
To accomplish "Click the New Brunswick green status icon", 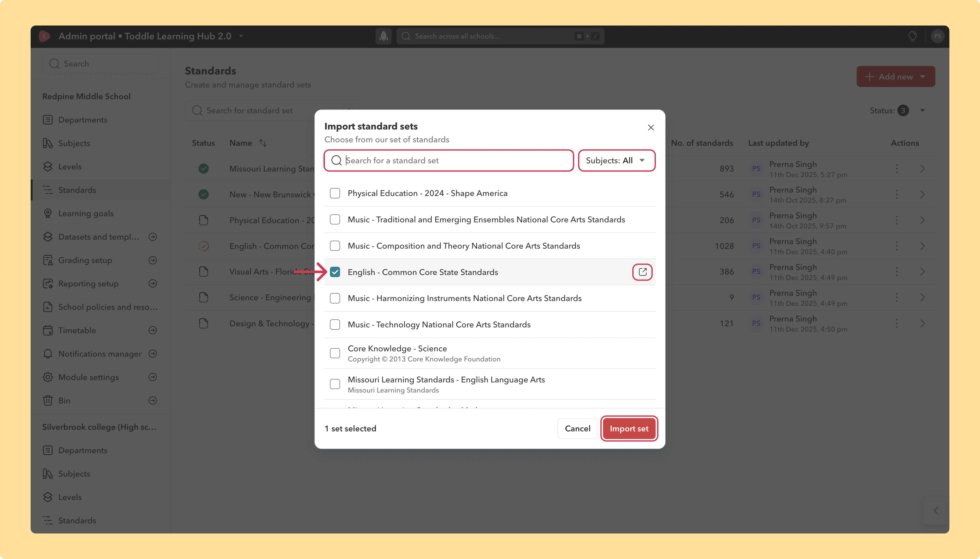I will (x=203, y=194).
